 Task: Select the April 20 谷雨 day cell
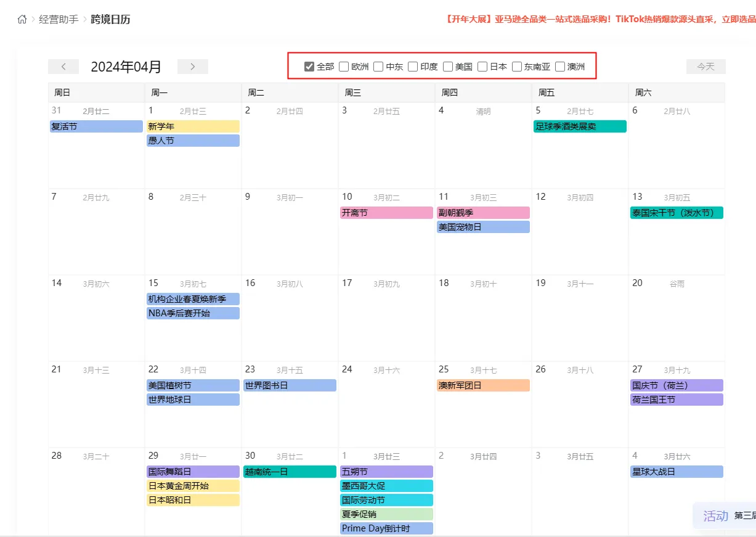(677, 318)
